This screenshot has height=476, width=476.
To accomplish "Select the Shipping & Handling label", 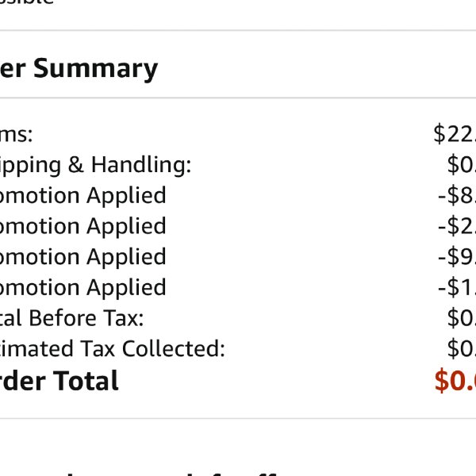I will tap(96, 166).
